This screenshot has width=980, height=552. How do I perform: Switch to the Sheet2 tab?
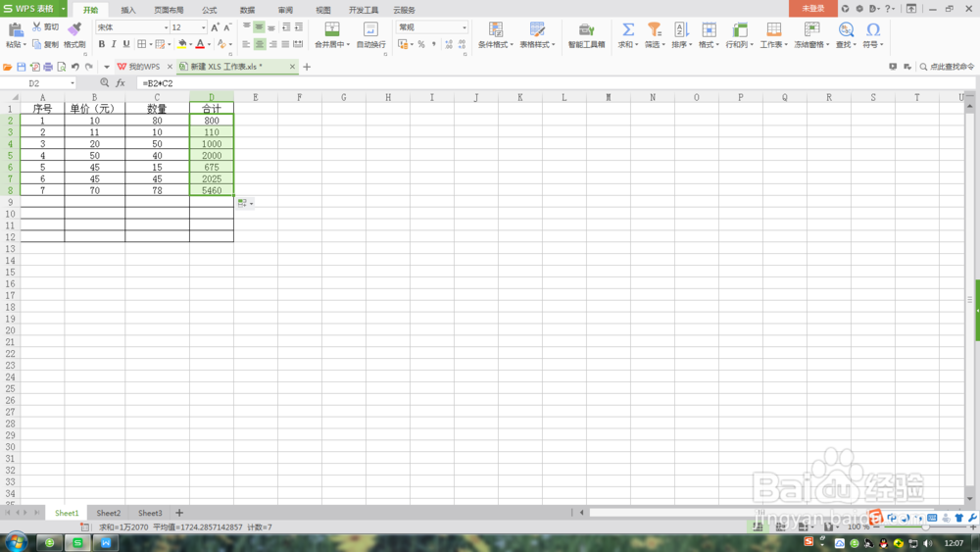click(108, 513)
